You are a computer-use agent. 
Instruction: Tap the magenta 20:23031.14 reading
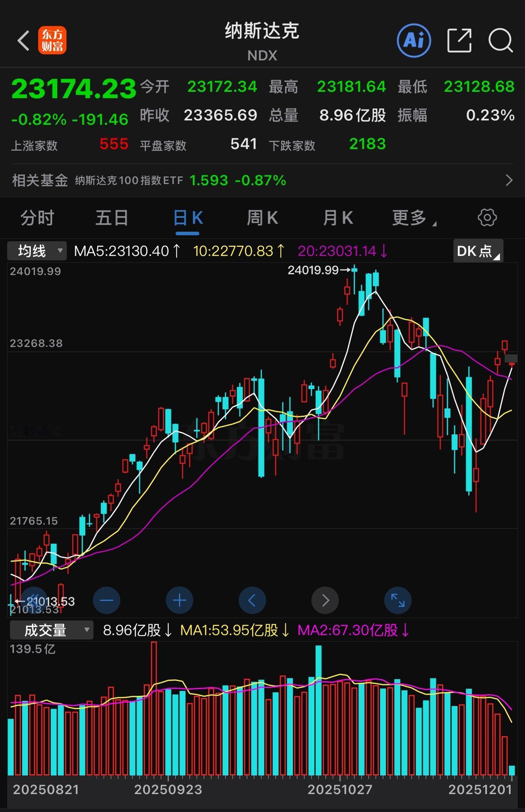343,251
